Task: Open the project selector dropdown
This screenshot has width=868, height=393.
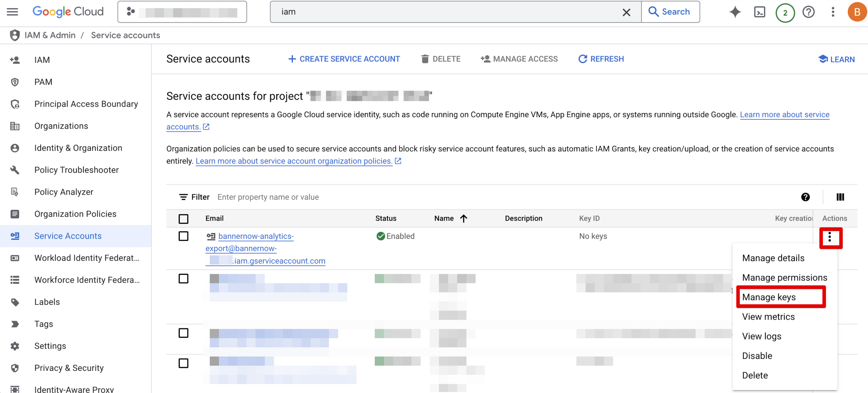Action: click(182, 12)
